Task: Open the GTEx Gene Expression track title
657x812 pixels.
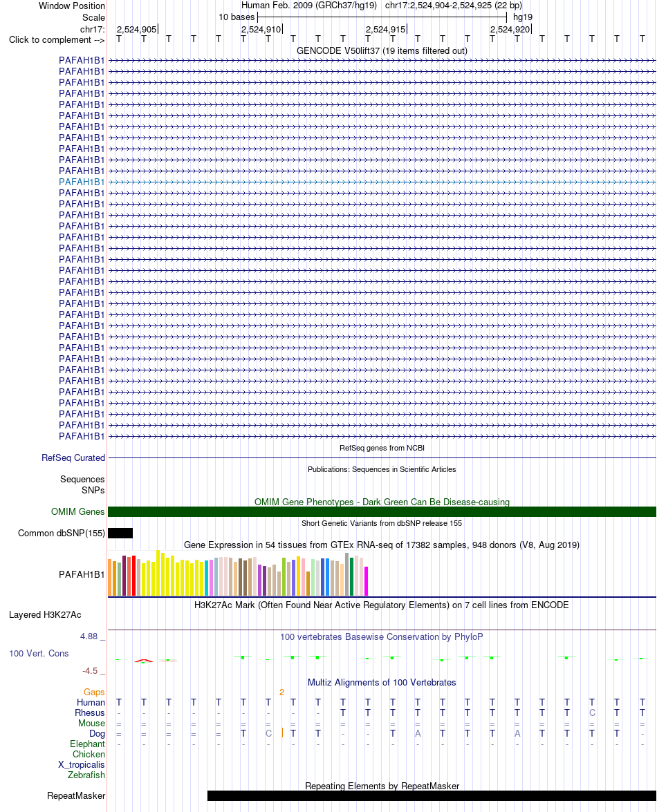Action: pos(382,545)
